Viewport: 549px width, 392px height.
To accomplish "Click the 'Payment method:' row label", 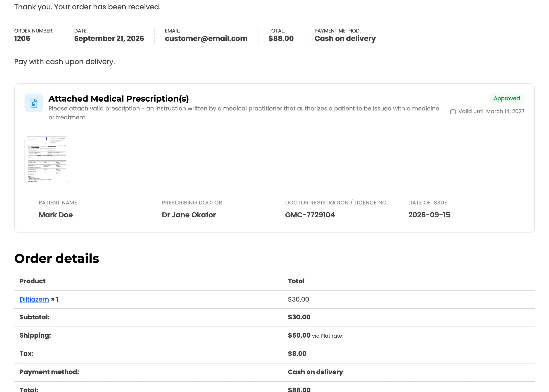I will point(49,372).
